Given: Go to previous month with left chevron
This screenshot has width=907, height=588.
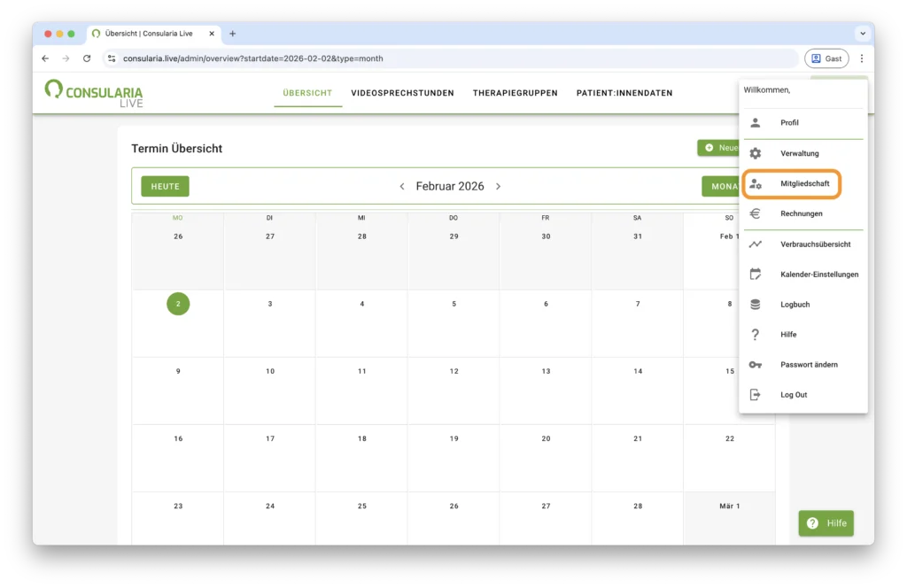Looking at the screenshot, I should [x=402, y=187].
